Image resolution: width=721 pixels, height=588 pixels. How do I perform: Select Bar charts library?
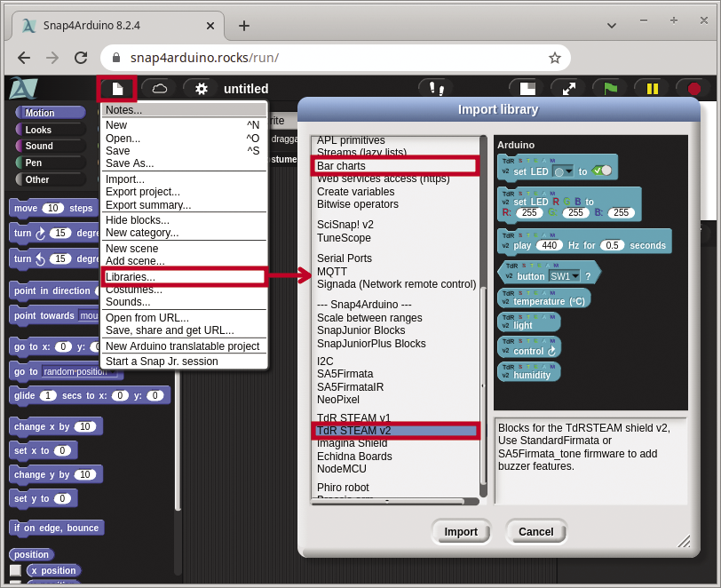[395, 165]
